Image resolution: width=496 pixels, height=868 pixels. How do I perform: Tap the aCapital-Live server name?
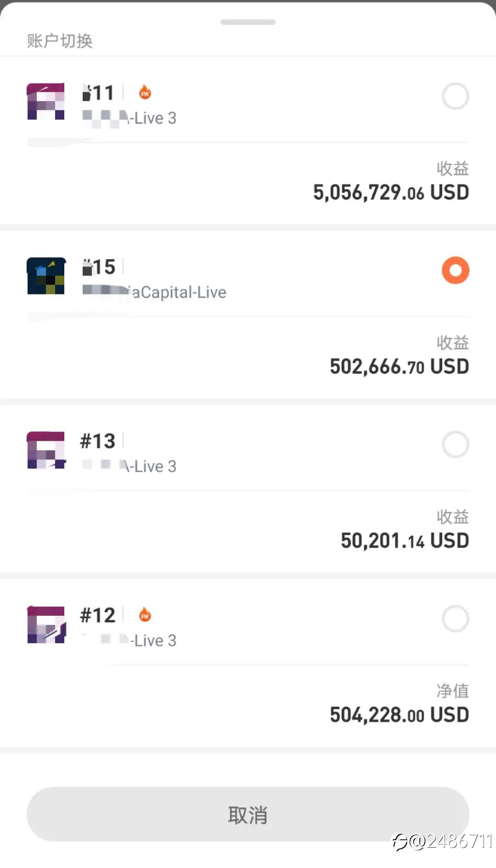(178, 292)
